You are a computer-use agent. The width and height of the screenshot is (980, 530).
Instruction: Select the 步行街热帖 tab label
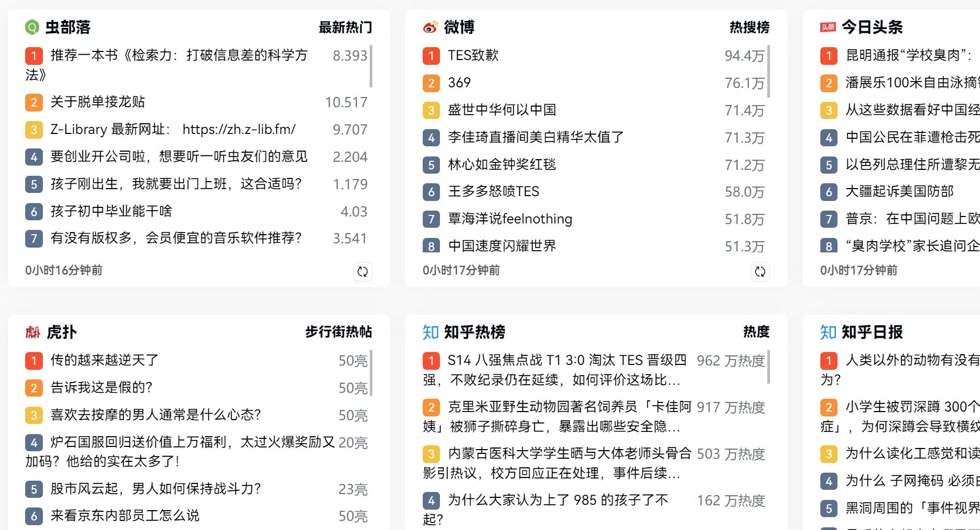pyautogui.click(x=339, y=332)
